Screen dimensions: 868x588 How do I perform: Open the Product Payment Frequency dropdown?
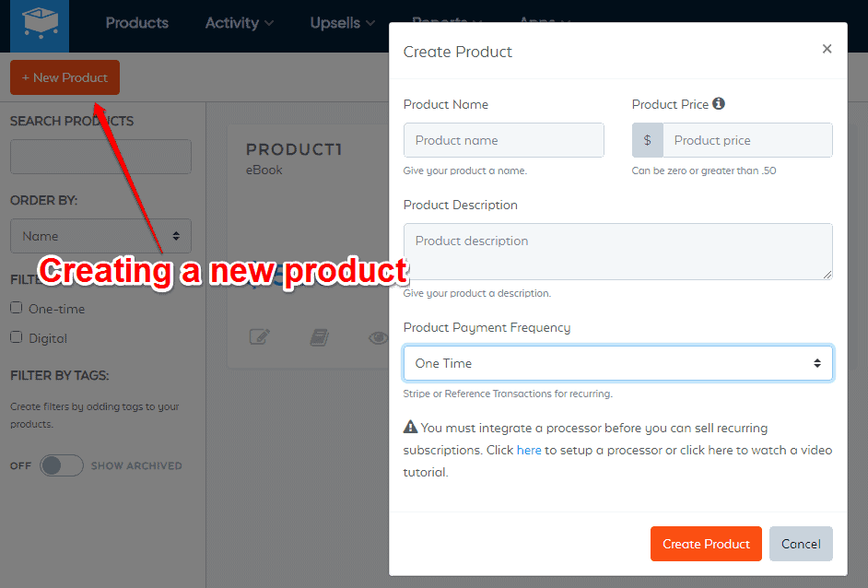[x=617, y=363]
